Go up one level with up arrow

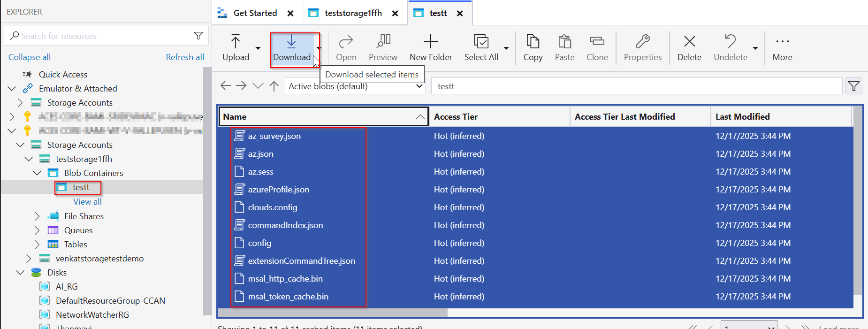click(x=274, y=86)
